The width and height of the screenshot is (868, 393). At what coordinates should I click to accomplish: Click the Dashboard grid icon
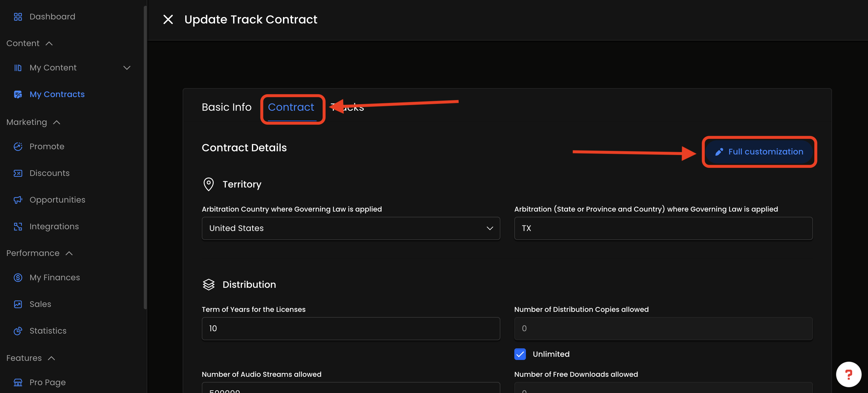coord(18,17)
